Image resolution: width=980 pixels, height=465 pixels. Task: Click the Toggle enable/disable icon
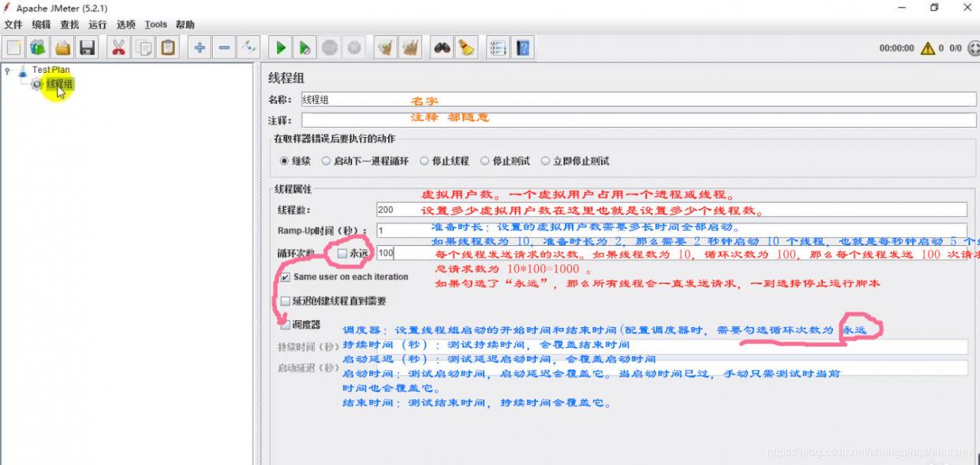(249, 47)
